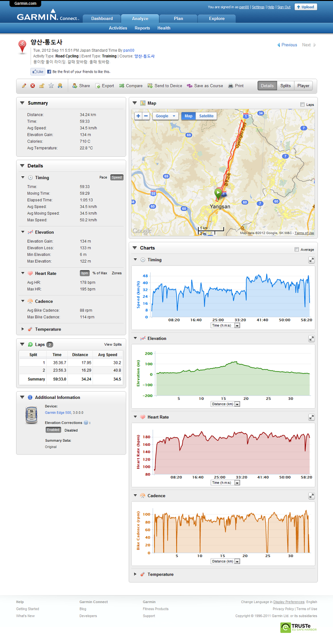
Task: Click the Upload button
Action: (306, 7)
